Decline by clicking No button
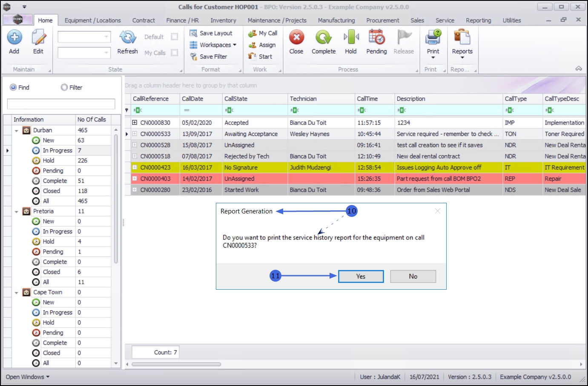Viewport: 588px width, 386px height. tap(413, 277)
